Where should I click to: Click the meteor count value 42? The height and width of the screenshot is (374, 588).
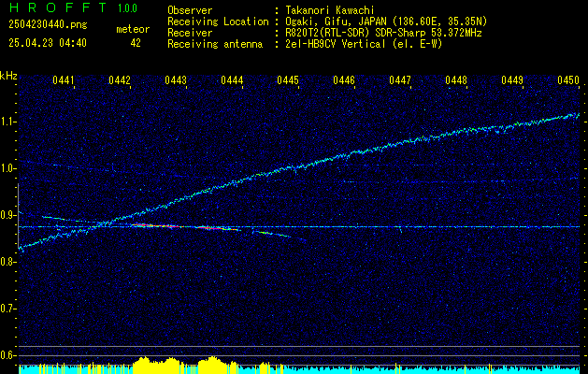pos(136,43)
